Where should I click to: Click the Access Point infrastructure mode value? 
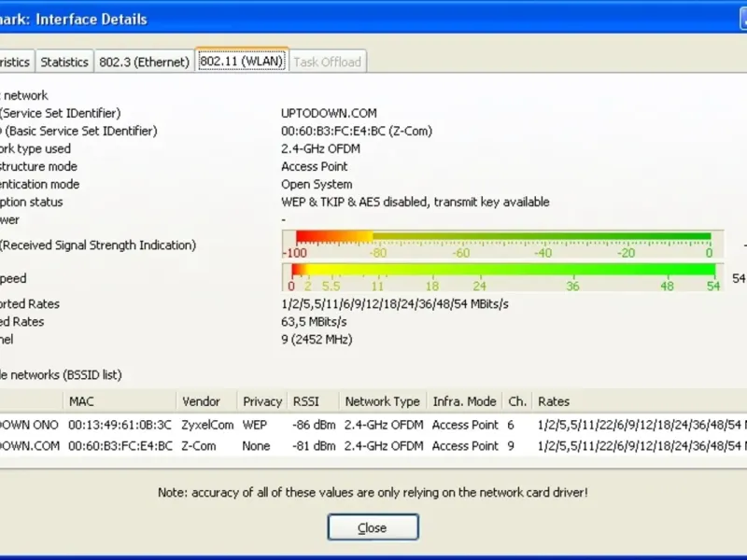coord(315,167)
